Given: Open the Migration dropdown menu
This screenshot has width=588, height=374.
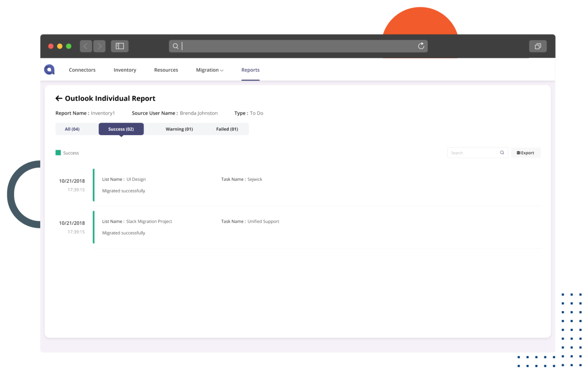Looking at the screenshot, I should pyautogui.click(x=209, y=70).
